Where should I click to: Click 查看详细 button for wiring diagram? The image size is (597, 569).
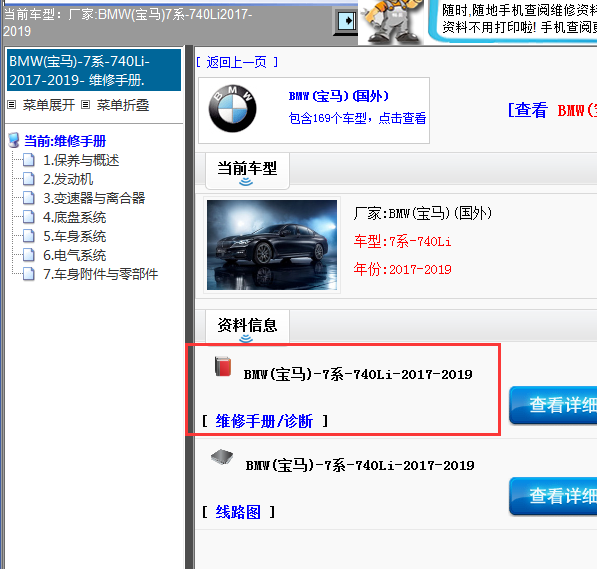[x=553, y=495]
